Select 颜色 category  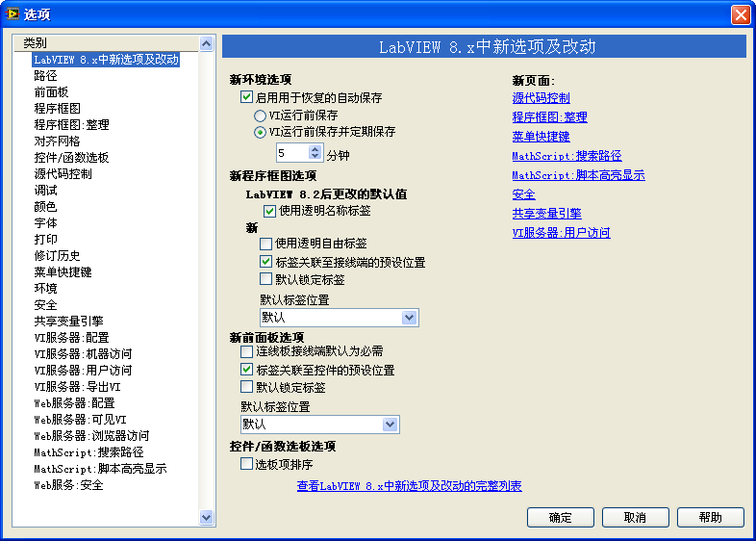tap(46, 207)
